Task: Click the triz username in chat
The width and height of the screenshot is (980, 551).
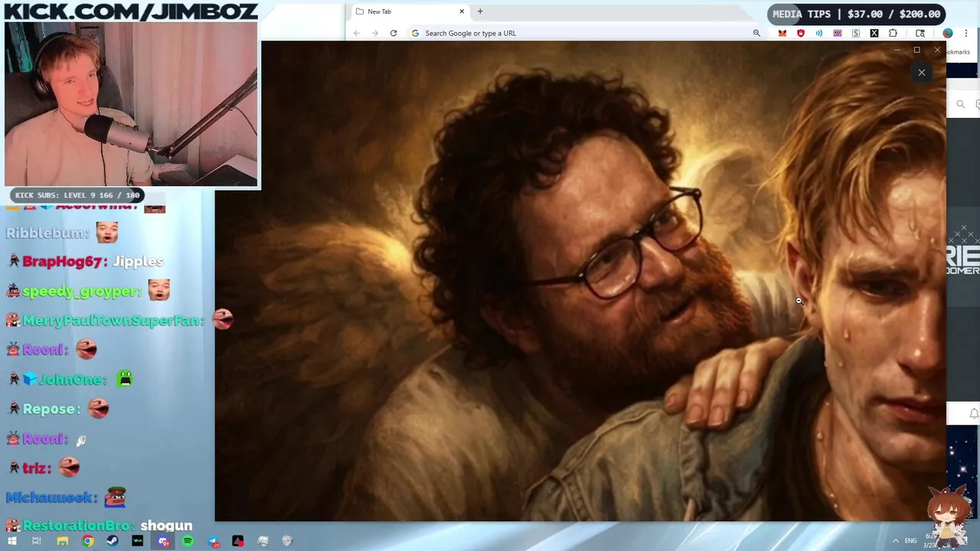Action: [37, 468]
